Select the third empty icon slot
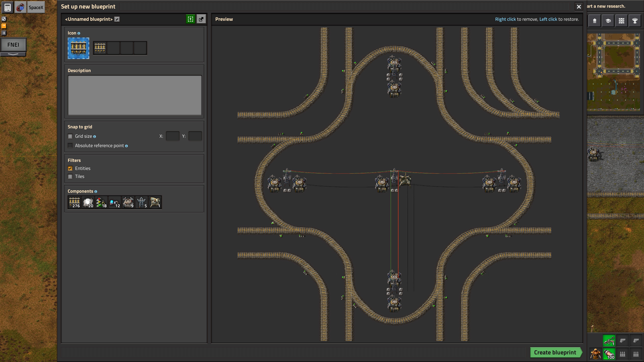The image size is (644, 362). pyautogui.click(x=127, y=48)
